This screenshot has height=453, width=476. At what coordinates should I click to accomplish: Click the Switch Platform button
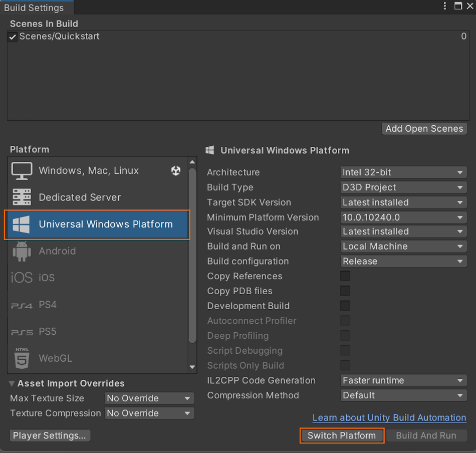pos(342,435)
